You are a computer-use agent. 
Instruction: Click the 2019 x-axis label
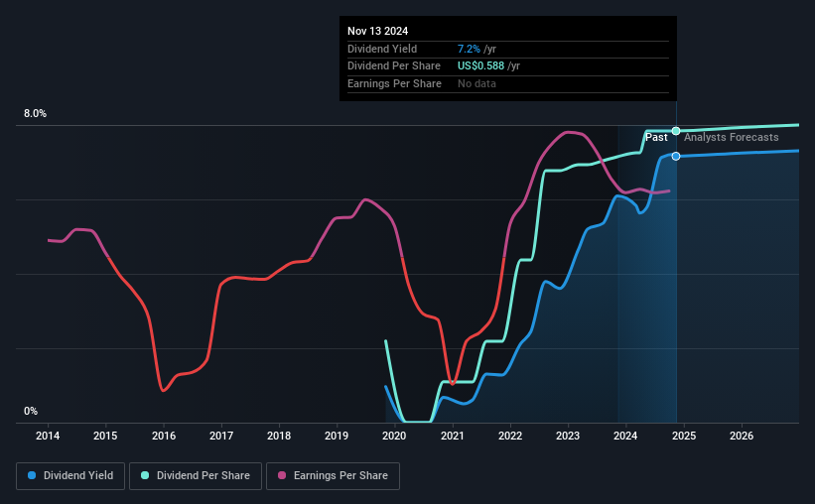pyautogui.click(x=337, y=436)
